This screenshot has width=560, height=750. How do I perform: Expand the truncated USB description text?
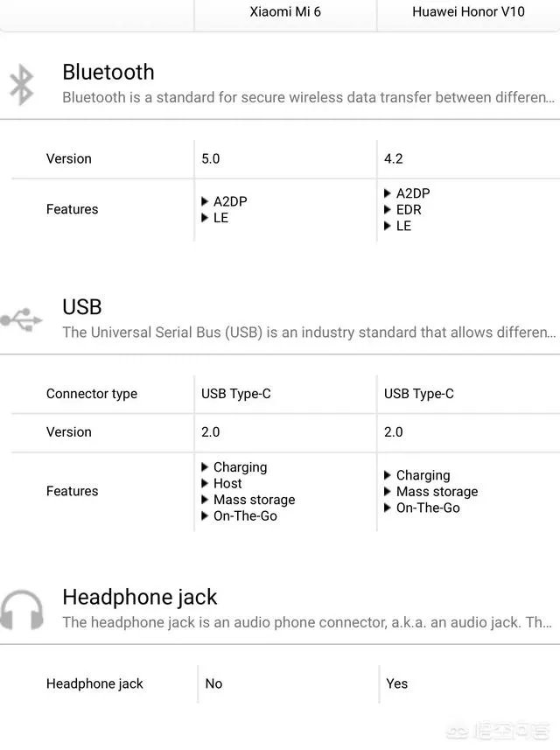pos(308,333)
